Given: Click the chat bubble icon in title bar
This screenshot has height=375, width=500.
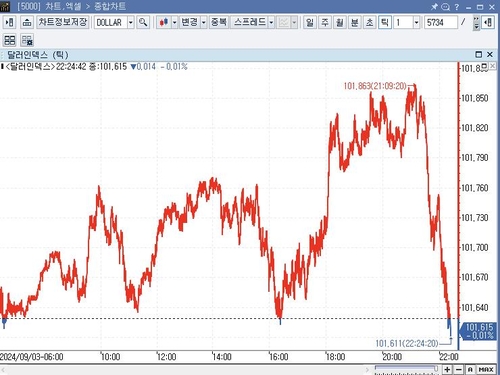Looking at the screenshot, I should click(x=445, y=6).
